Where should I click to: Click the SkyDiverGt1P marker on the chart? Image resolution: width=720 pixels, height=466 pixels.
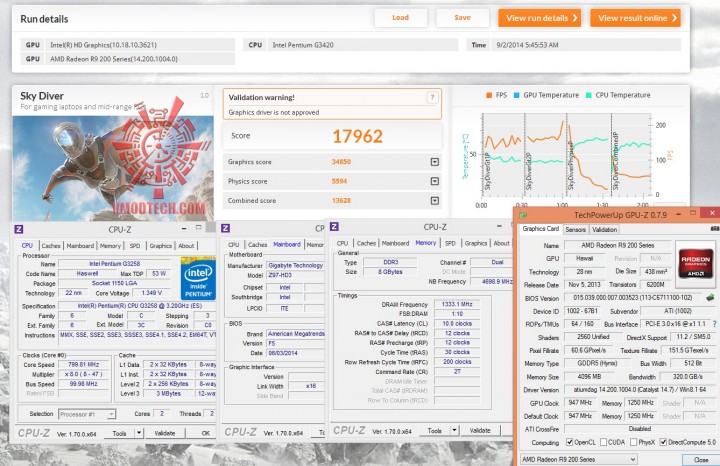pos(488,171)
